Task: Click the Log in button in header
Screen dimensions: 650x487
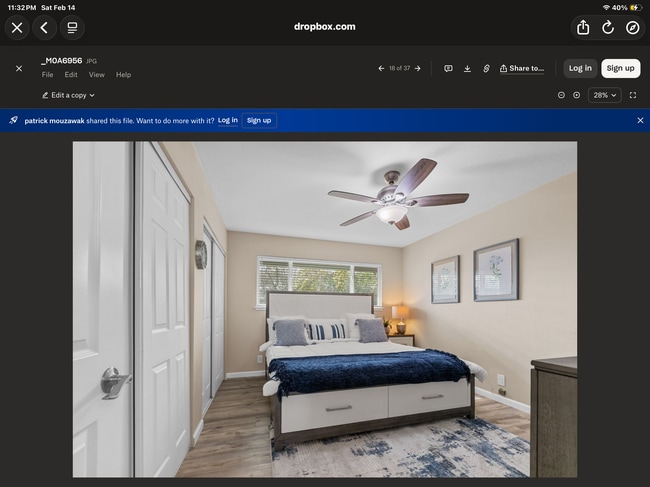Action: [x=580, y=68]
